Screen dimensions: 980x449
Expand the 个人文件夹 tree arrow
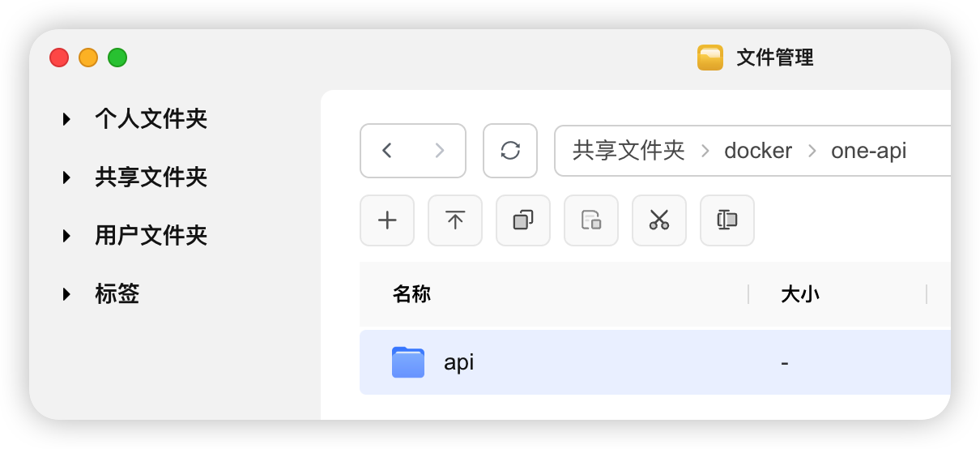click(67, 120)
